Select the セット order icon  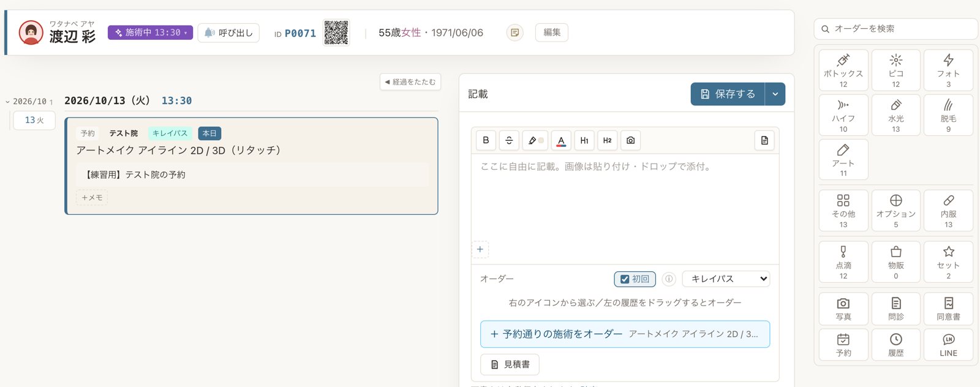tap(948, 261)
